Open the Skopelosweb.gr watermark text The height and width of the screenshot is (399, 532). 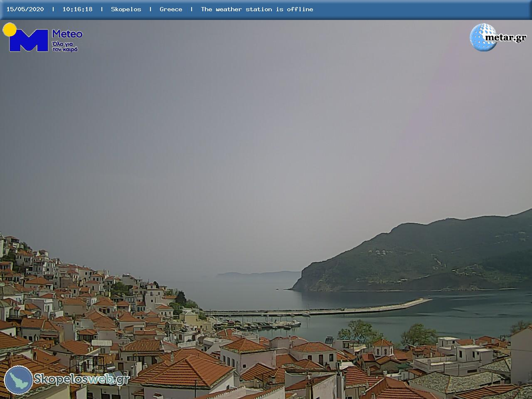click(x=81, y=379)
